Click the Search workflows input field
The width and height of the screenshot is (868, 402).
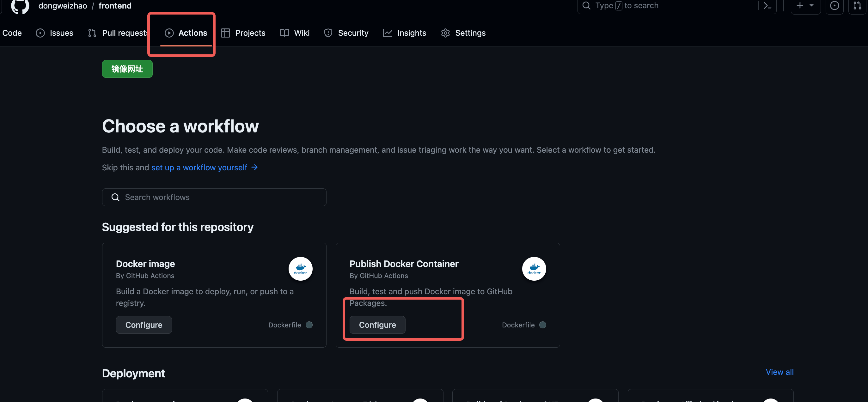(214, 197)
